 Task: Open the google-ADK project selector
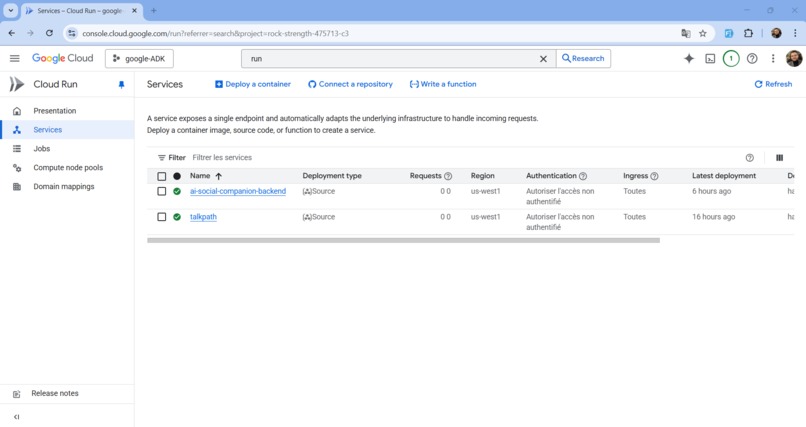click(139, 59)
